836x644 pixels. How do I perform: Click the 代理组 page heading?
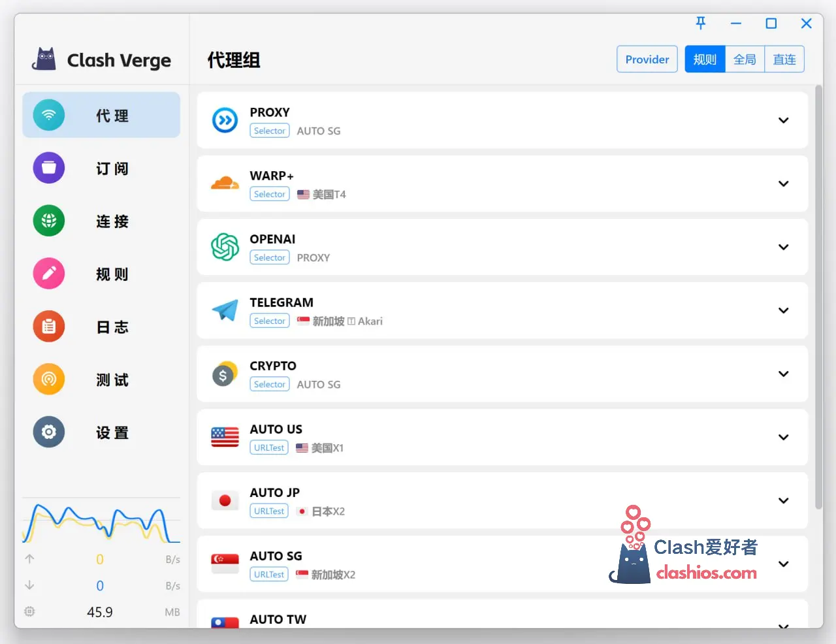click(234, 60)
